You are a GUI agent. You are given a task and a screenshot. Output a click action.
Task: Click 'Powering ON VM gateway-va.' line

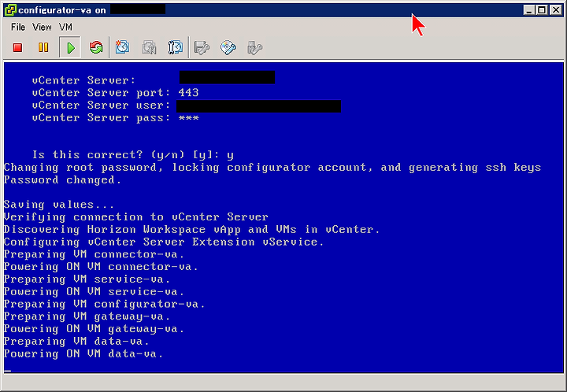point(94,329)
